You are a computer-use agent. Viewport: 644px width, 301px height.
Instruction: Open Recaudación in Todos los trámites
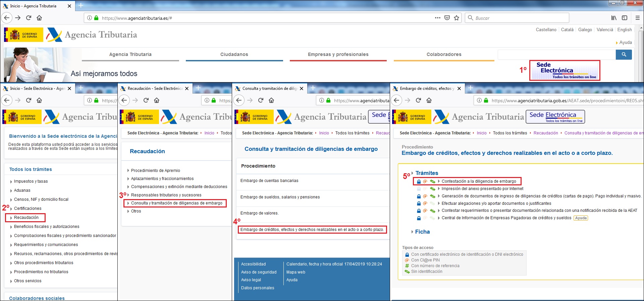(26, 218)
